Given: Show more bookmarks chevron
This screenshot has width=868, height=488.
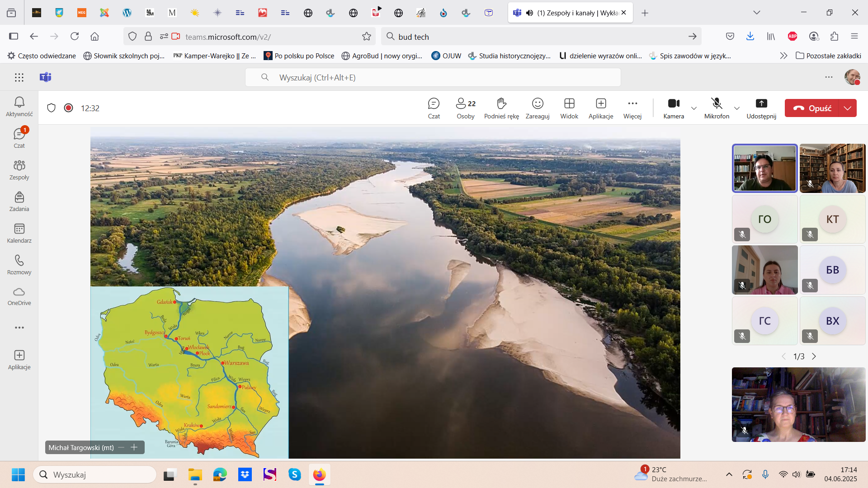Looking at the screenshot, I should point(783,56).
